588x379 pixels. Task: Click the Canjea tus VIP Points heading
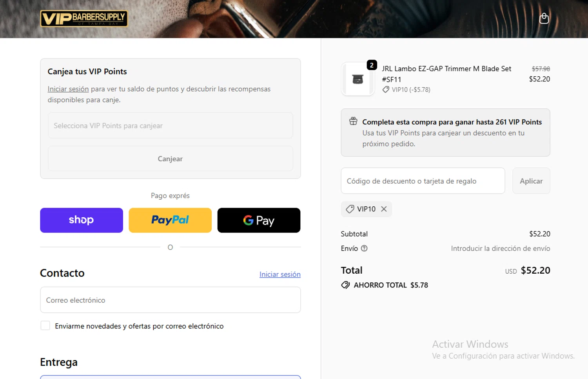(87, 72)
